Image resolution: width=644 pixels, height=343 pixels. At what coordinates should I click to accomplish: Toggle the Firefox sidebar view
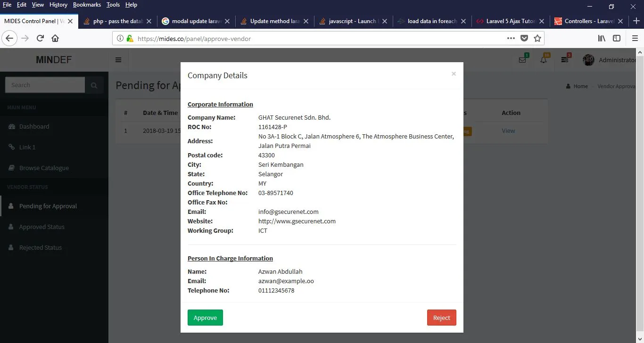coord(617,38)
